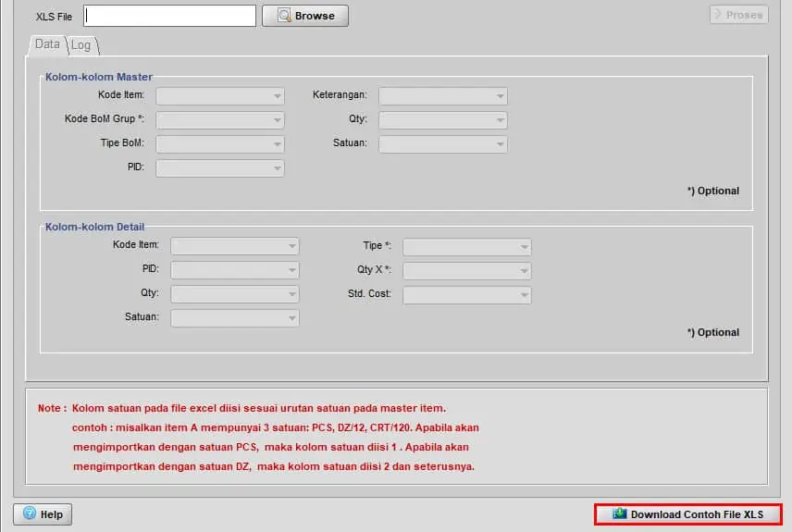Open the Keterangan dropdown

[443, 96]
